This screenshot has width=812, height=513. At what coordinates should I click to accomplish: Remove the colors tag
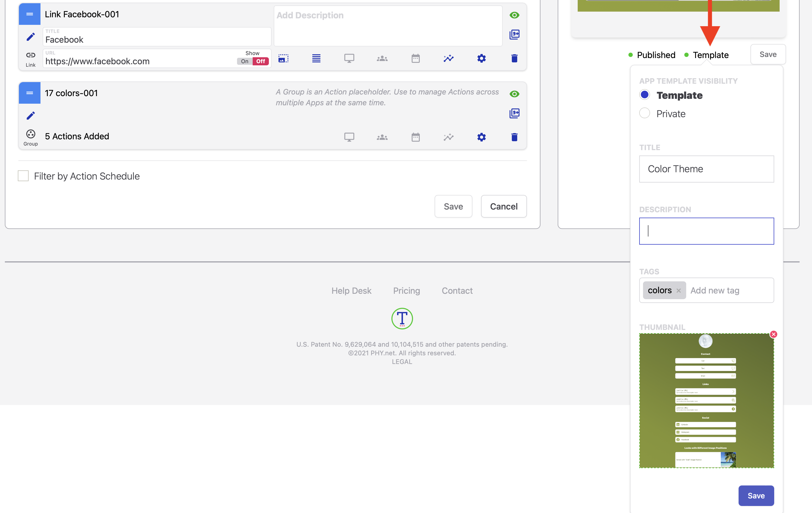coord(678,291)
